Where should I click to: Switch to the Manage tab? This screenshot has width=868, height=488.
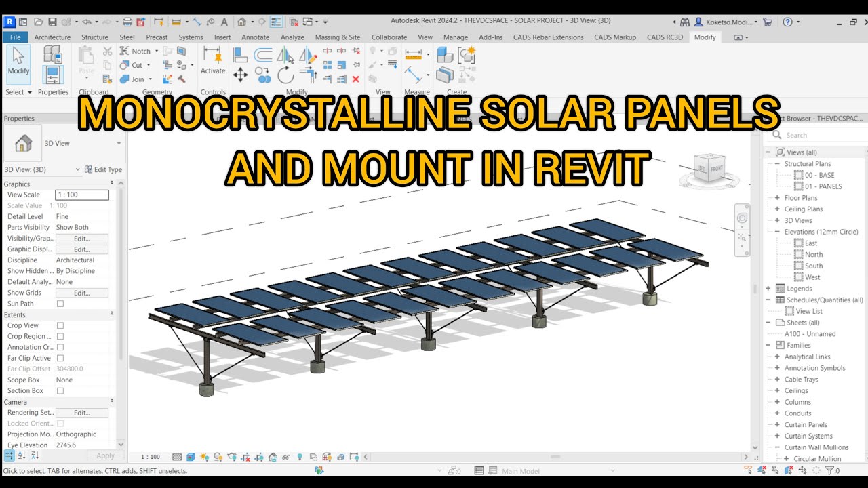click(x=456, y=37)
